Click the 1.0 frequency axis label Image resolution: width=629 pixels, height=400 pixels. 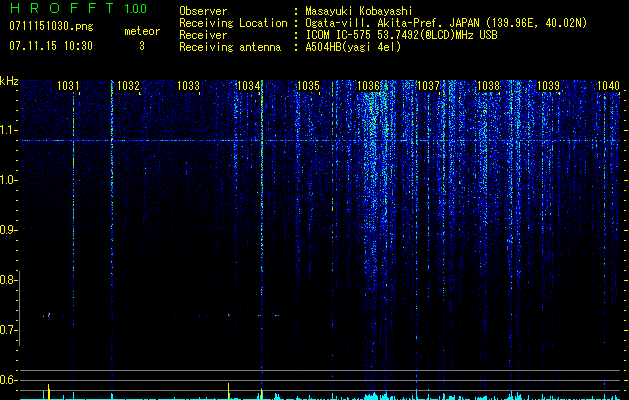[8, 181]
